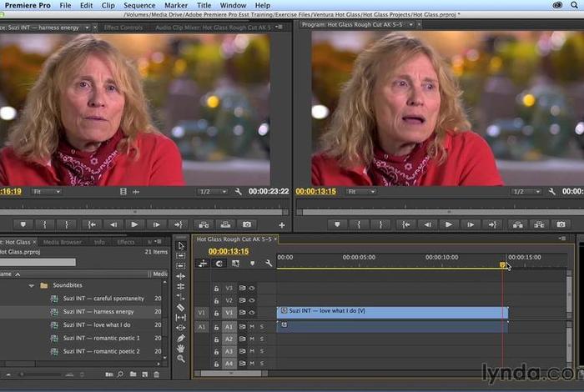Open Spotlight search in menu bar
This screenshot has height=392, width=584.
[x=575, y=5]
